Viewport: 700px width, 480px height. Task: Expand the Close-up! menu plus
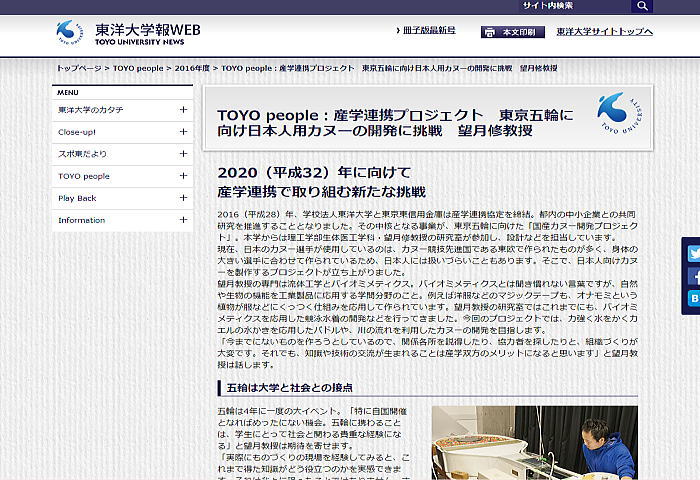click(x=183, y=132)
